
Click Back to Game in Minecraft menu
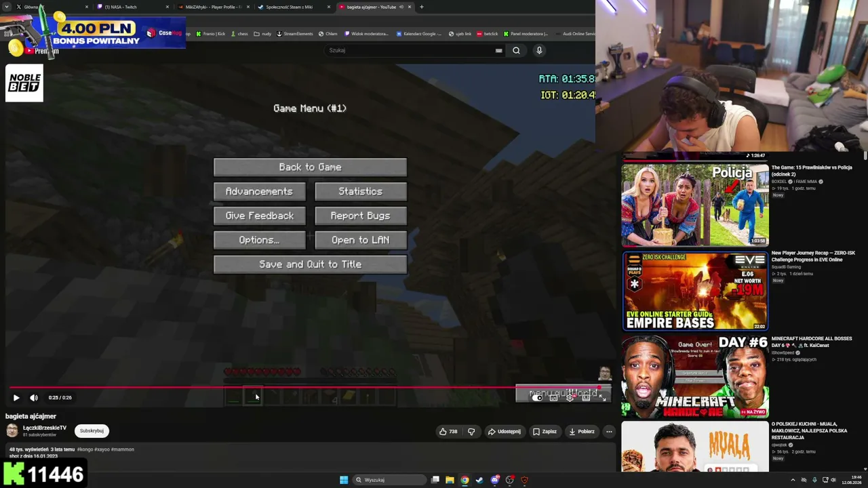point(310,167)
